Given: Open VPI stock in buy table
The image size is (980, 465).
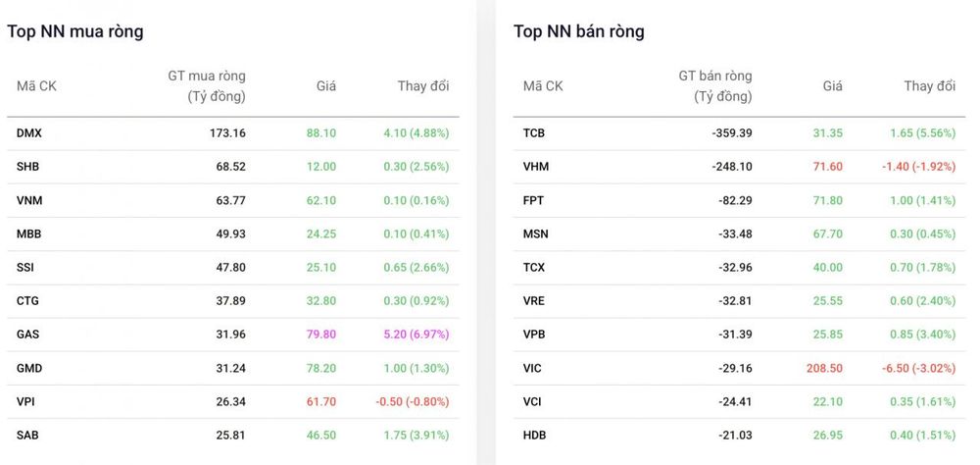Looking at the screenshot, I should [232, 401].
